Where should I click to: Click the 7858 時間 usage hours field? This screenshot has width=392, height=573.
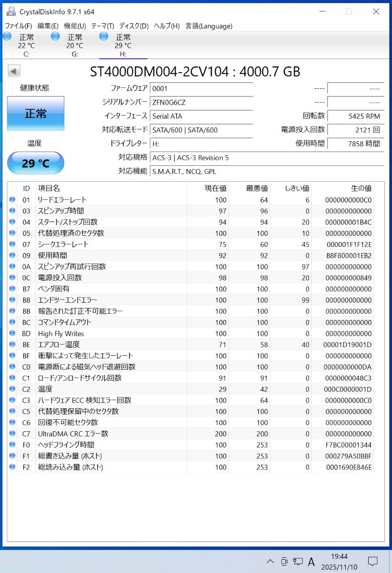[356, 144]
